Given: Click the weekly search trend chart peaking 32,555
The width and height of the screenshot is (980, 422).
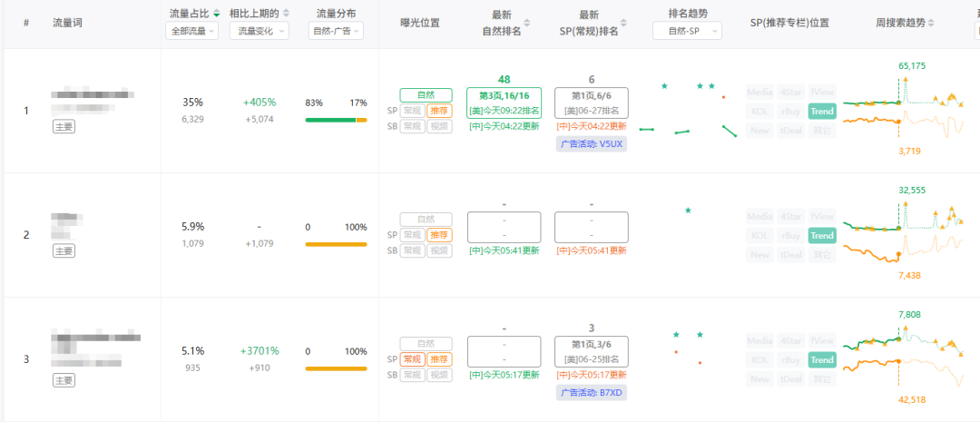Looking at the screenshot, I should [903, 233].
